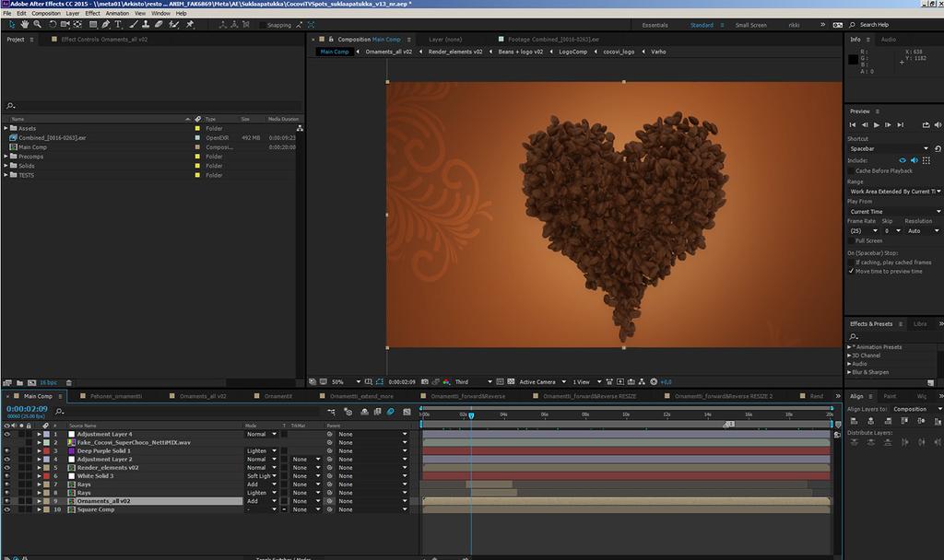Toggle visibility of Square Comp layer
The image size is (944, 560).
click(7, 509)
